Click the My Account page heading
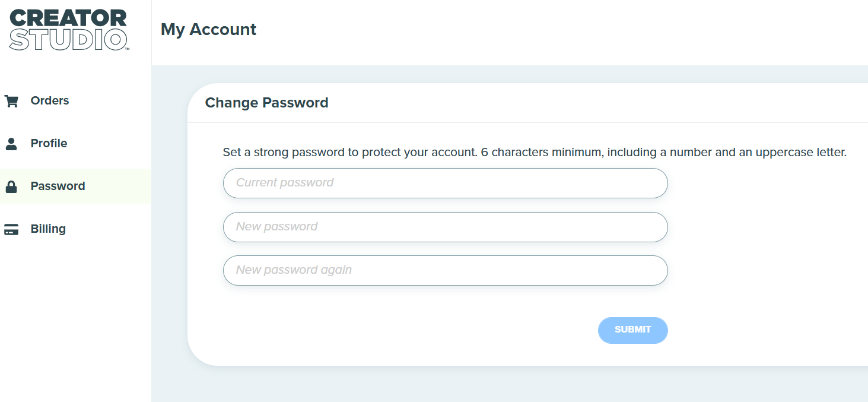This screenshot has height=402, width=868. 208,30
